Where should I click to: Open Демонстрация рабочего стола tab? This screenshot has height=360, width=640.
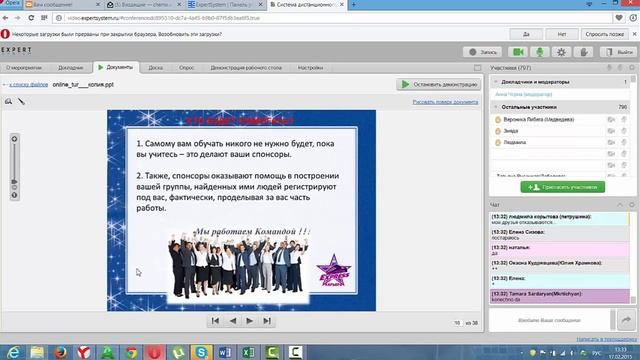[x=246, y=68]
